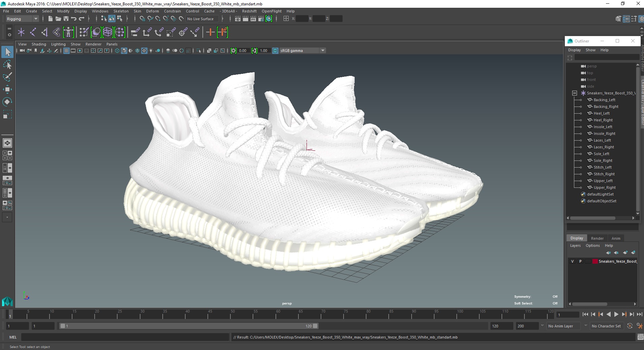Collapse the Sneakers_Yeeze_Boost_350 group in Outliner
The width and height of the screenshot is (644, 350).
pos(575,93)
